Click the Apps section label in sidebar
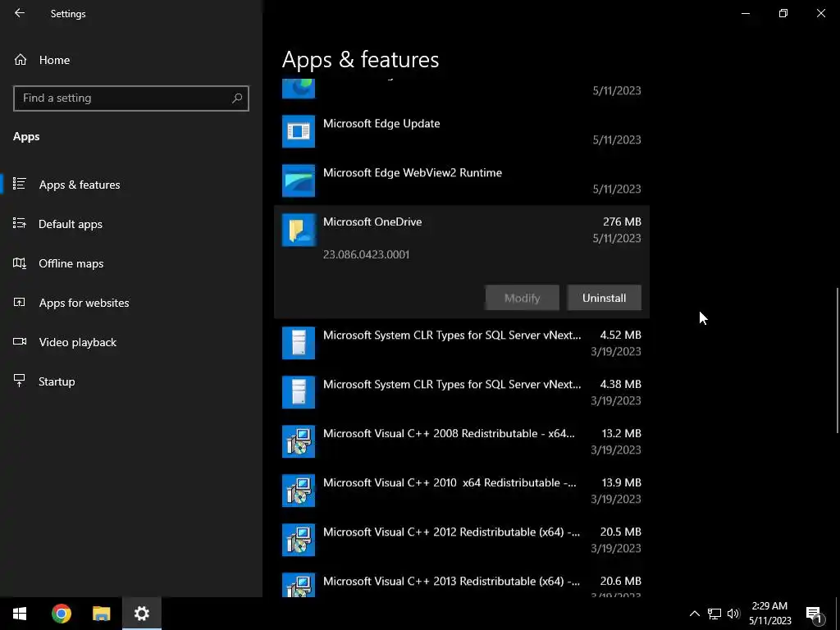Viewport: 840px width, 630px height. click(26, 137)
